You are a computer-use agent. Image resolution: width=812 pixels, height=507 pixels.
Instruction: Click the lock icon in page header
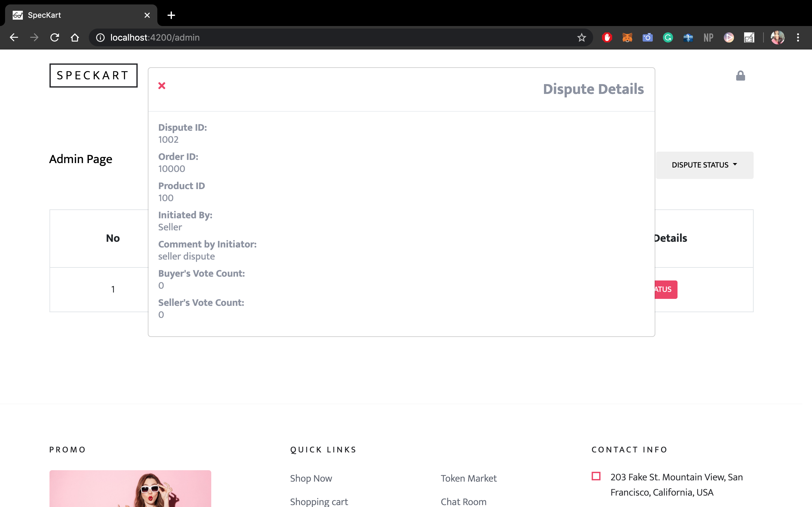[740, 76]
